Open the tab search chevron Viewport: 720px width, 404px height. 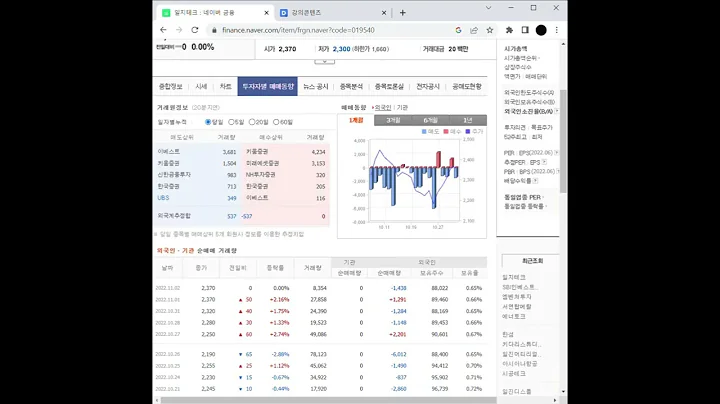(489, 8)
